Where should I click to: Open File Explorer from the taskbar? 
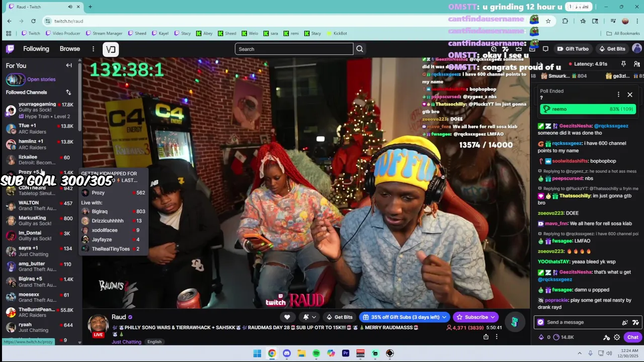(x=301, y=353)
